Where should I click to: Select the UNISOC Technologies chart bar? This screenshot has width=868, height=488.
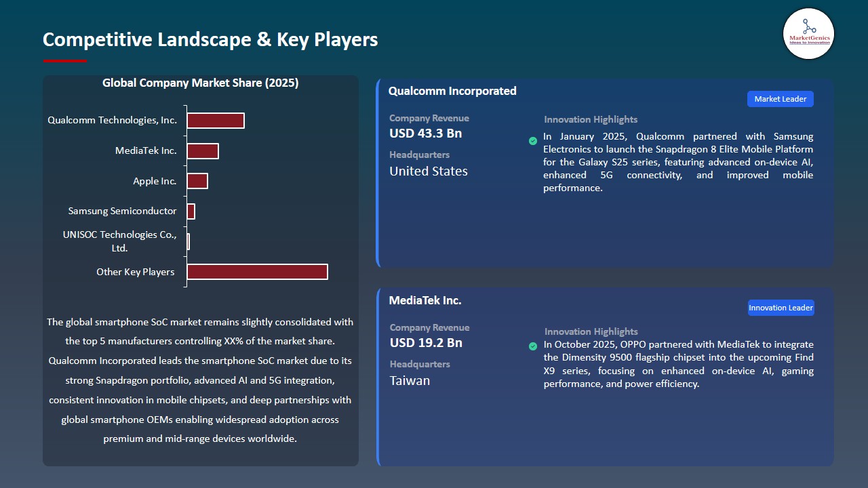188,241
